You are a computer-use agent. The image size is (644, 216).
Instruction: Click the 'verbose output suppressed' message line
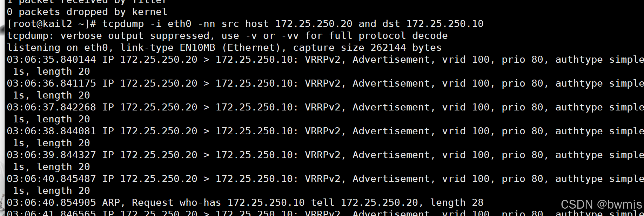pyautogui.click(x=227, y=36)
